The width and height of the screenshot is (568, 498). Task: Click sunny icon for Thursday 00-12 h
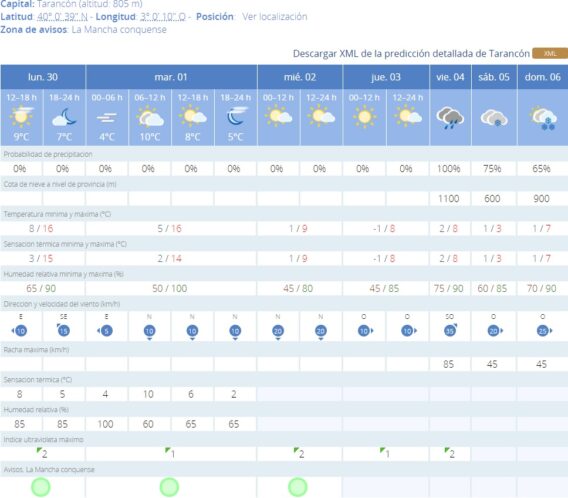pyautogui.click(x=364, y=117)
